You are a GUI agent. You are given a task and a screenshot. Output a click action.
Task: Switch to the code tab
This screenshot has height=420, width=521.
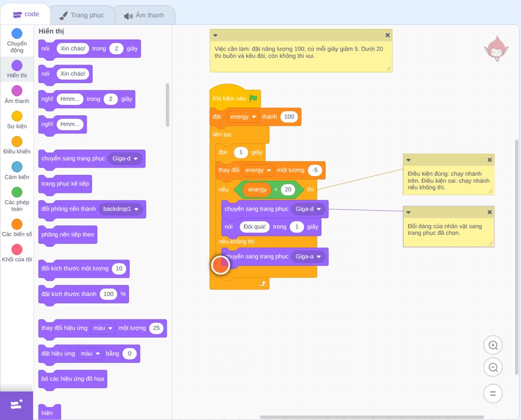click(x=26, y=14)
